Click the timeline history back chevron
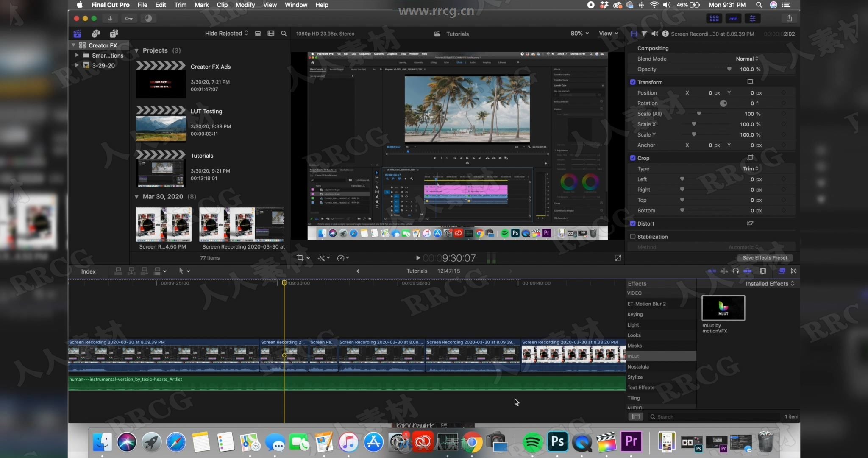The width and height of the screenshot is (868, 458). pos(358,271)
